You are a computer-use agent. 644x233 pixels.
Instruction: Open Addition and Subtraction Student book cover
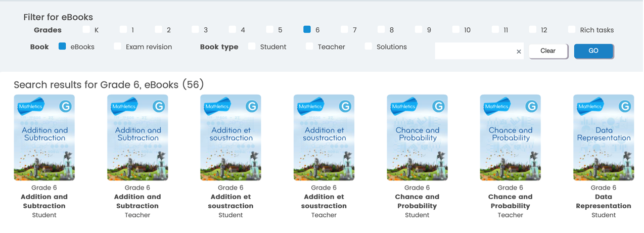tap(44, 137)
